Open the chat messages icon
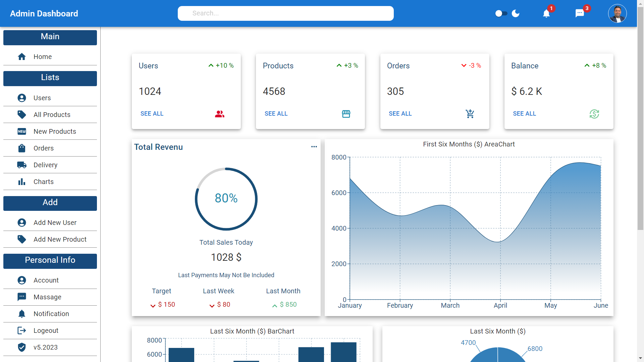Screen dimensions: 644x362 click(580, 14)
